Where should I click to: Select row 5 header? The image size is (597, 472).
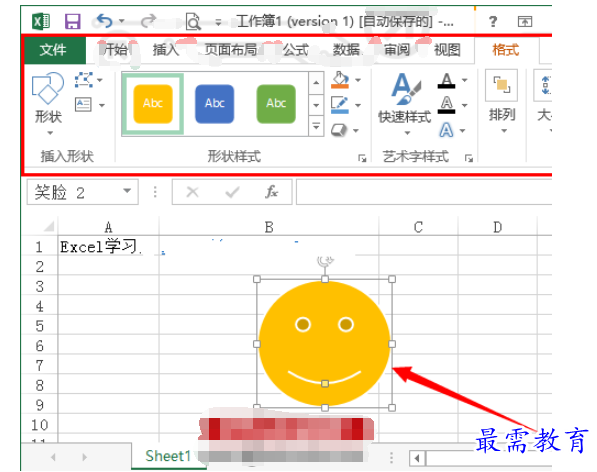click(40, 326)
